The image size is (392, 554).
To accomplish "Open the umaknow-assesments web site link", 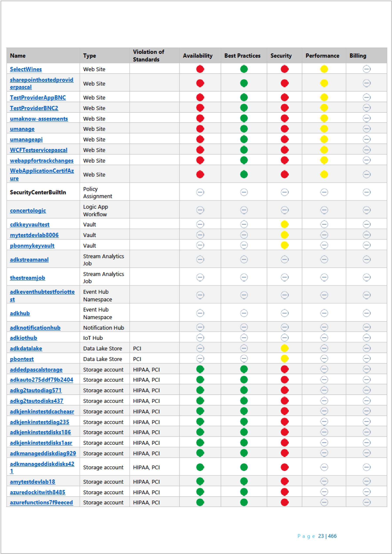I will tap(39, 119).
